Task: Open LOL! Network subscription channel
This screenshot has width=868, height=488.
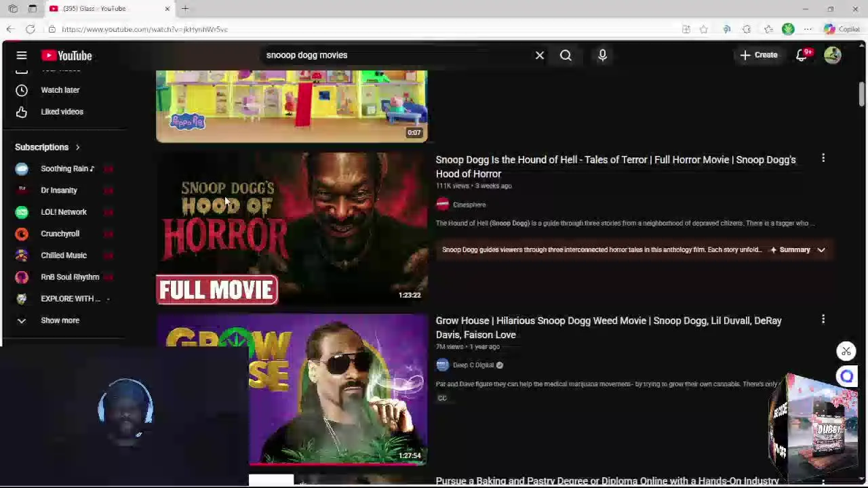Action: pyautogui.click(x=64, y=212)
